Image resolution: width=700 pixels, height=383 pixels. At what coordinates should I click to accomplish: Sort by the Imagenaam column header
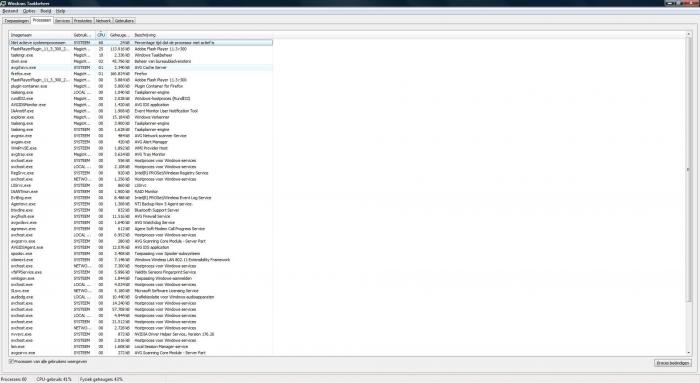coord(40,35)
